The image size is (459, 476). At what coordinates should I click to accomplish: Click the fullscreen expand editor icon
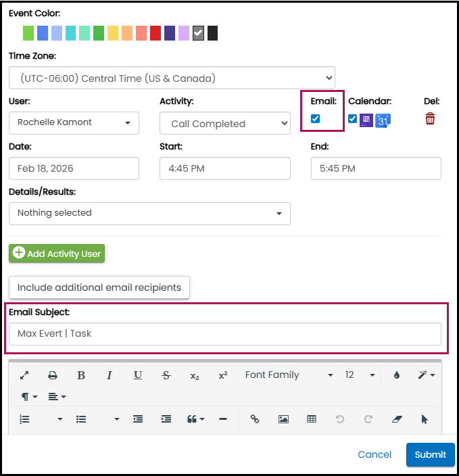[x=24, y=375]
